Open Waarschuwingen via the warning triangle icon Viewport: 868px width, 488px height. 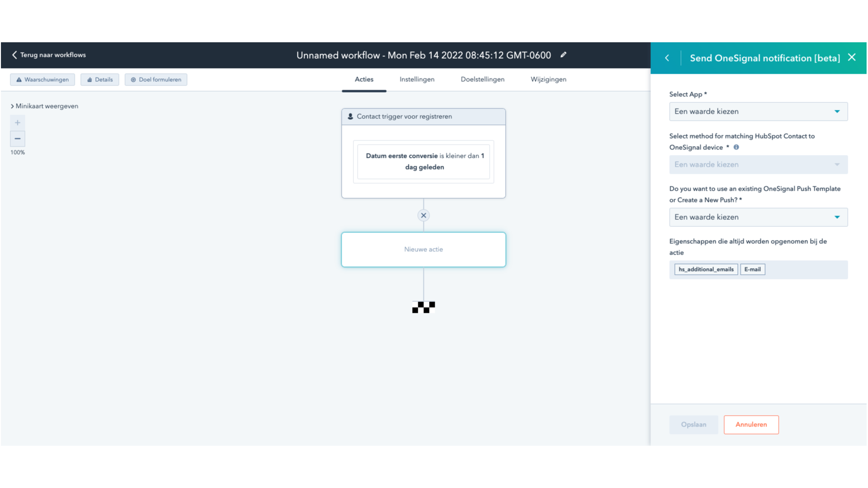point(19,79)
